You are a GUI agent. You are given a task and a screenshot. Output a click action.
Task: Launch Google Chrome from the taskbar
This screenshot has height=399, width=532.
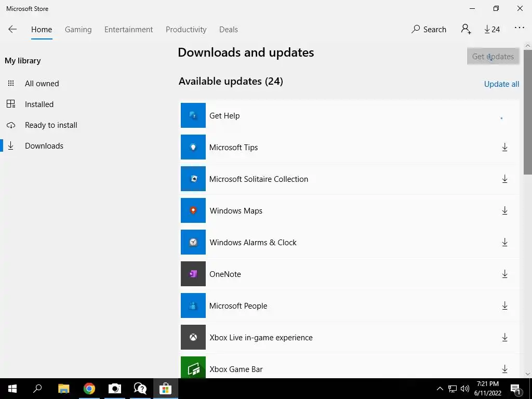(x=89, y=389)
